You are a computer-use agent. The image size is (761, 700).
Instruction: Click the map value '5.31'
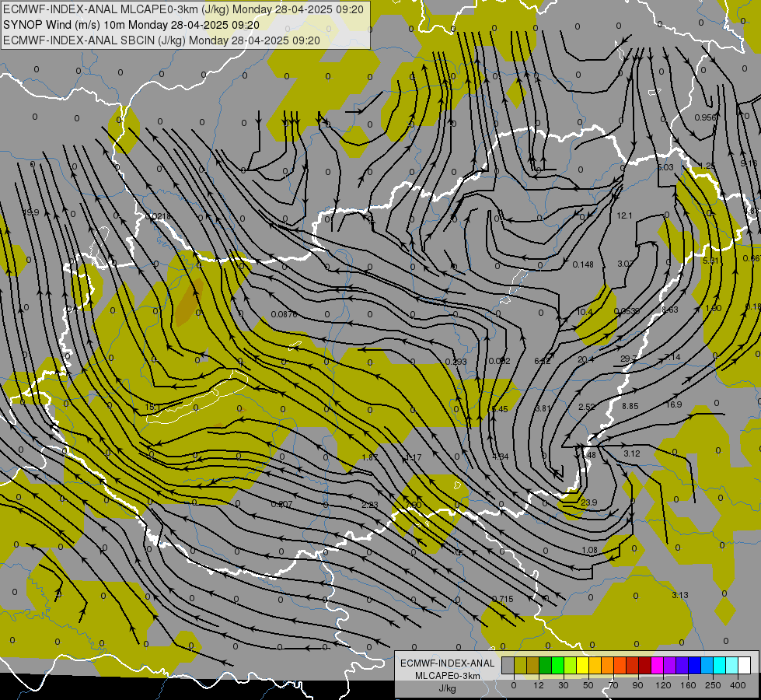click(711, 261)
